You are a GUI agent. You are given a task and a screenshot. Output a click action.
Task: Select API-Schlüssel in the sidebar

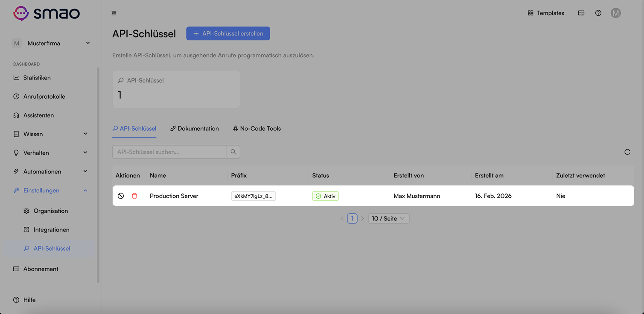(x=50, y=249)
